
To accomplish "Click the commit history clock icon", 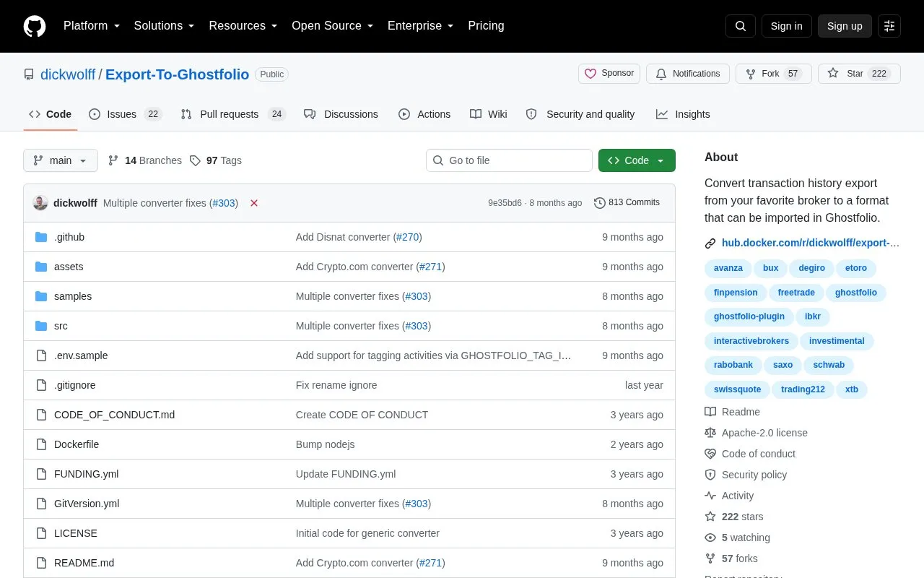I will [599, 203].
